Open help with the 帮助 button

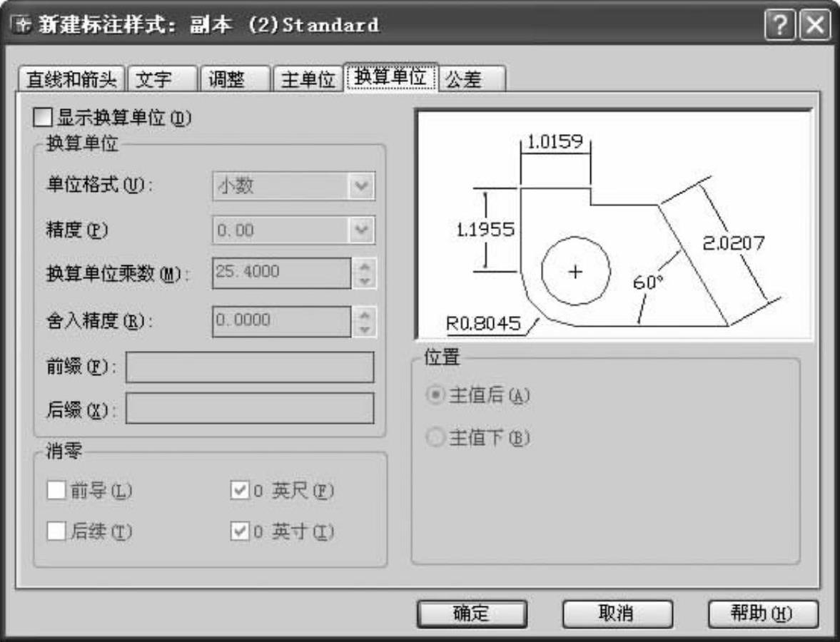763,613
